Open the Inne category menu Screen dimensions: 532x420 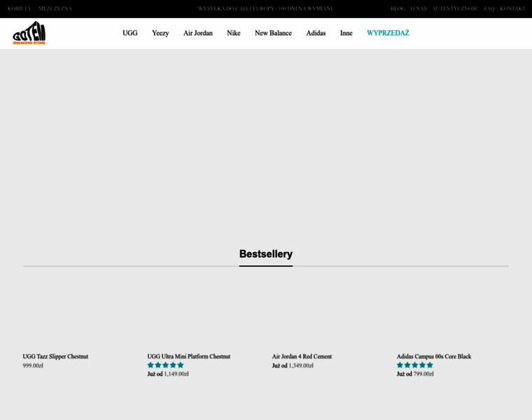click(346, 33)
